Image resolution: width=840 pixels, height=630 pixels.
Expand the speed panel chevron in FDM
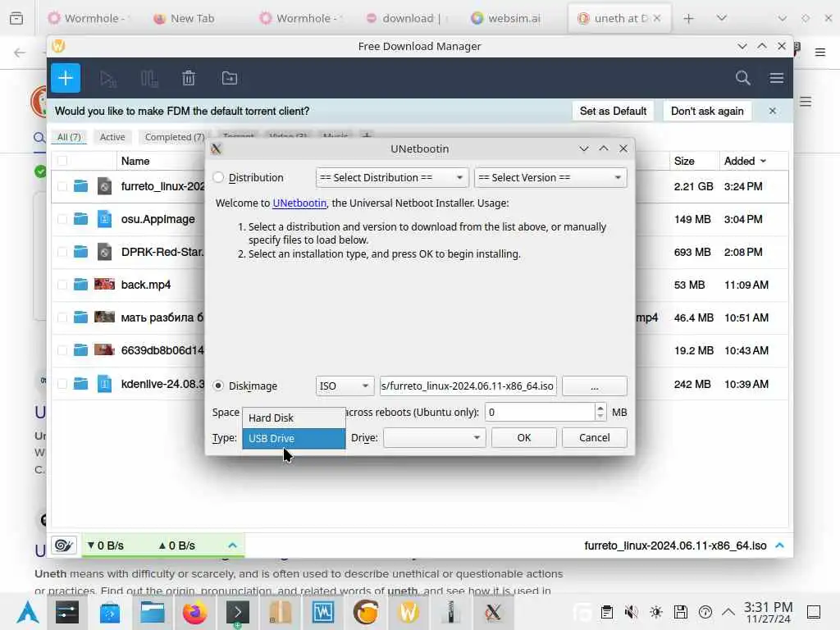[232, 546]
